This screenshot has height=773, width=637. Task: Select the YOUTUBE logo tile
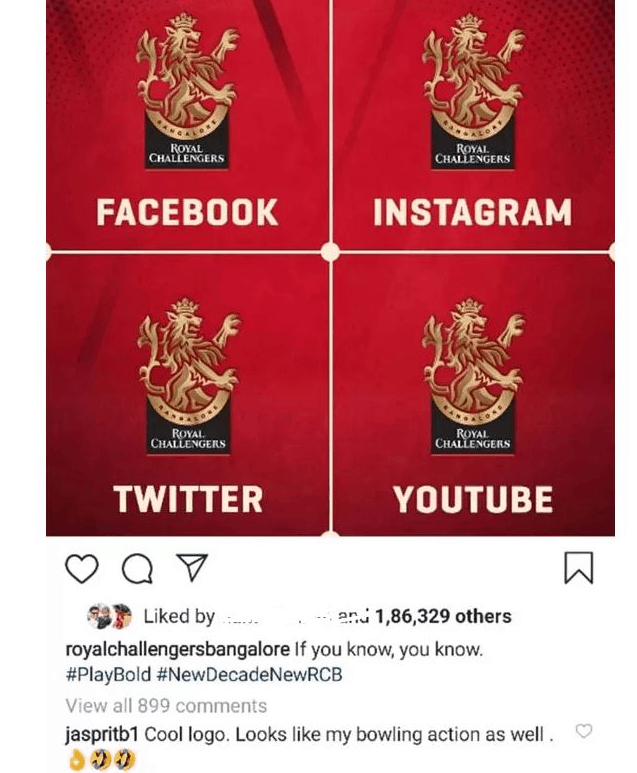pyautogui.click(x=474, y=394)
